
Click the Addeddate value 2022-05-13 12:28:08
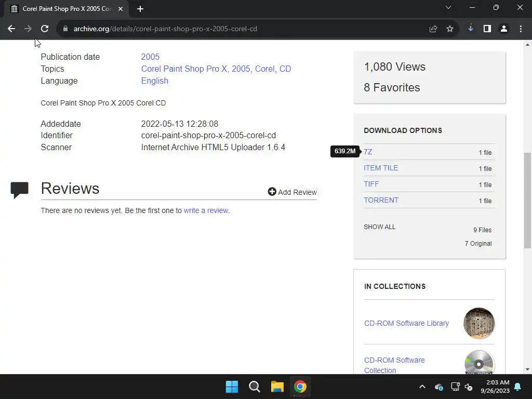[x=179, y=124]
